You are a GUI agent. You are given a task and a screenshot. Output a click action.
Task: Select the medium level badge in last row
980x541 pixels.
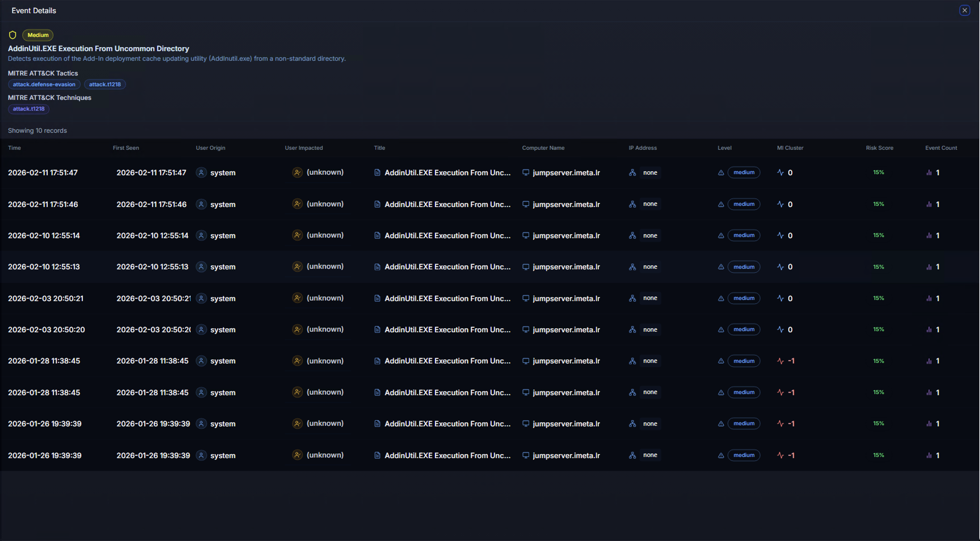pos(744,455)
